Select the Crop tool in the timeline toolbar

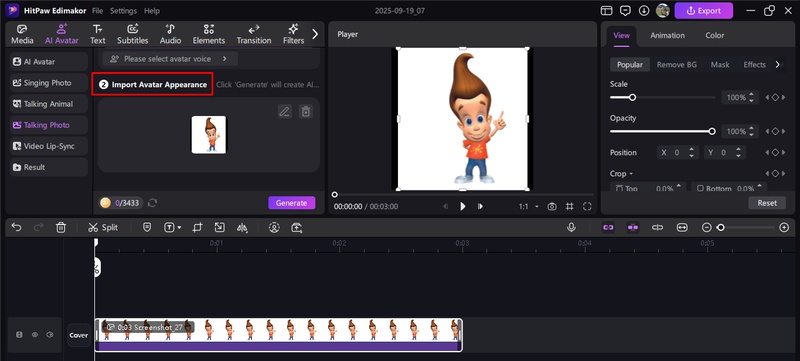click(x=197, y=227)
